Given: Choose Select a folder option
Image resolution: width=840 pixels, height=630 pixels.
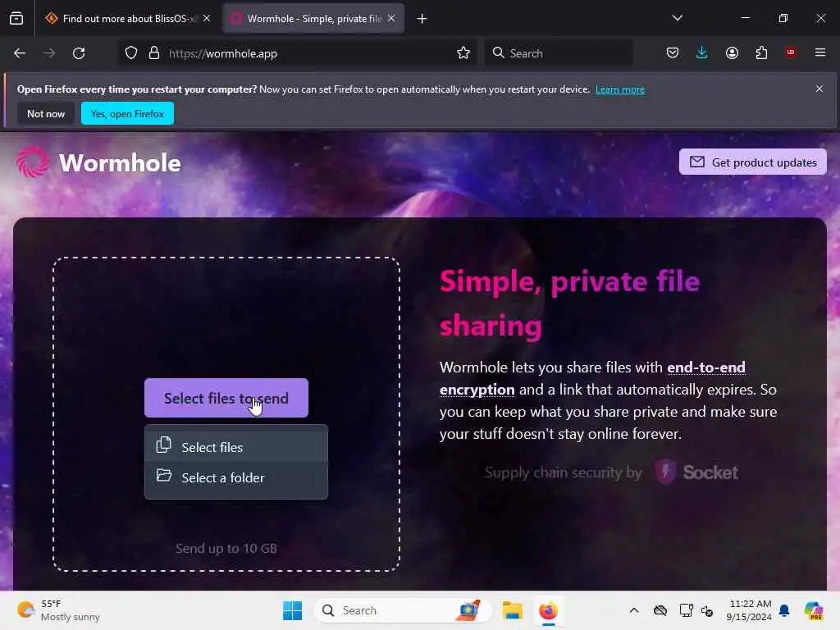Looking at the screenshot, I should pos(236,477).
